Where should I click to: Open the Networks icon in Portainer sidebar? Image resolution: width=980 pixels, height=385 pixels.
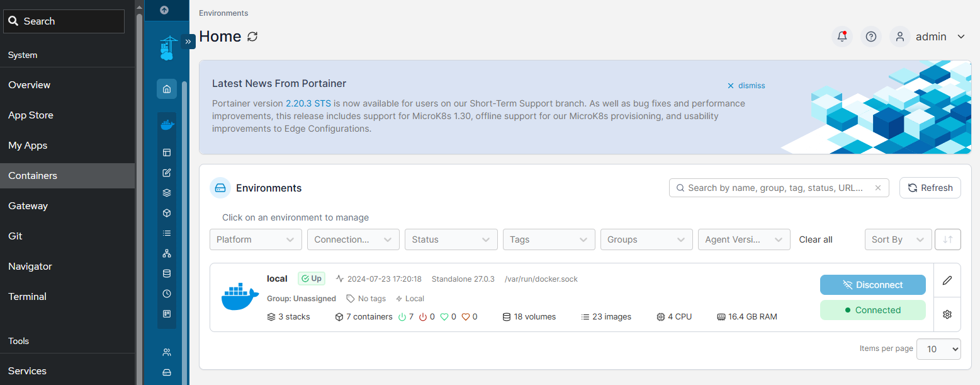click(167, 253)
